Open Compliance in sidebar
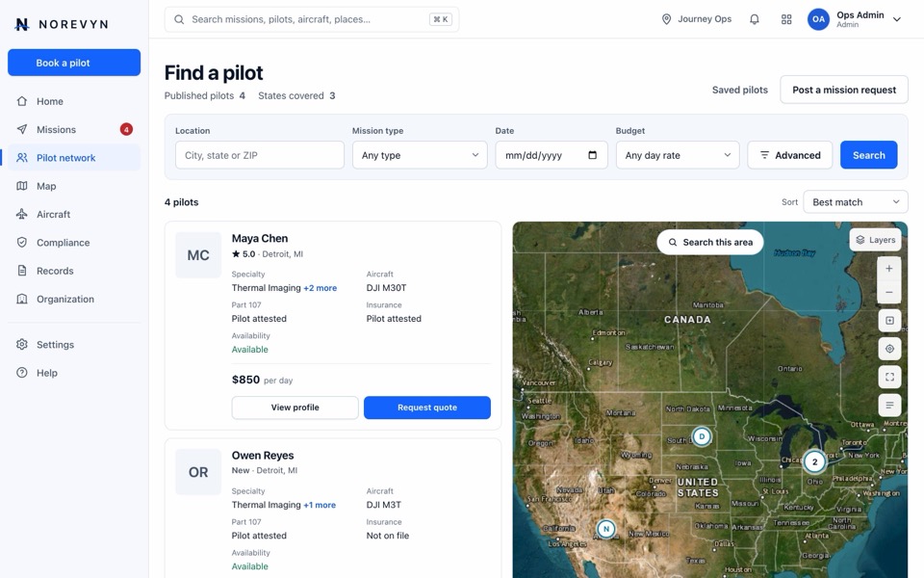Screen dimensions: 924x578 click(74, 243)
